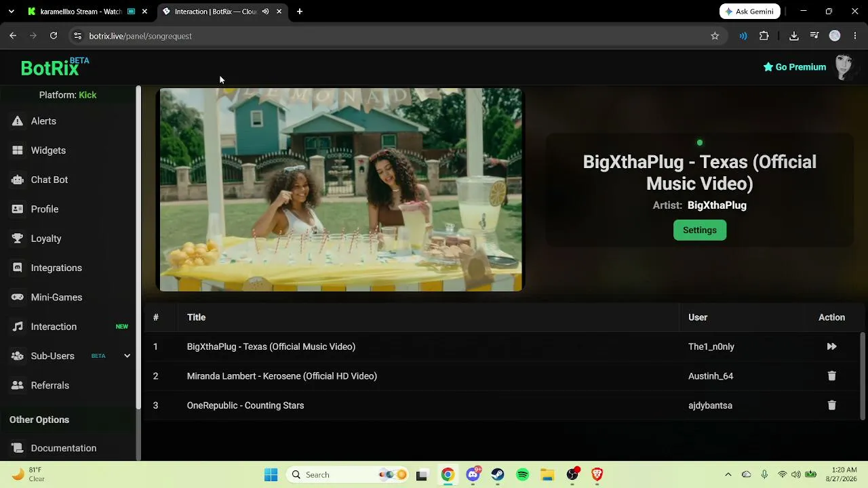868x488 pixels.
Task: Go back to previous page
Action: pyautogui.click(x=13, y=36)
